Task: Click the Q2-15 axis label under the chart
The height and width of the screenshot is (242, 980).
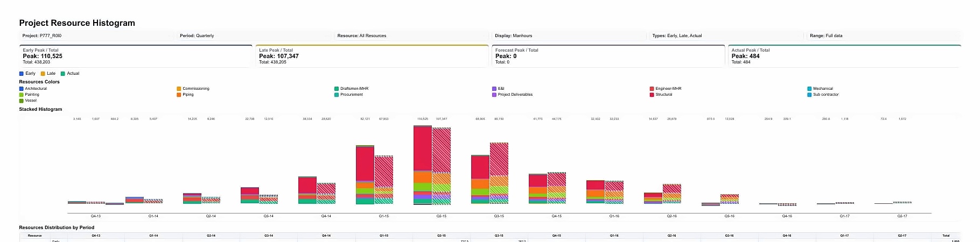Action: pyautogui.click(x=442, y=216)
